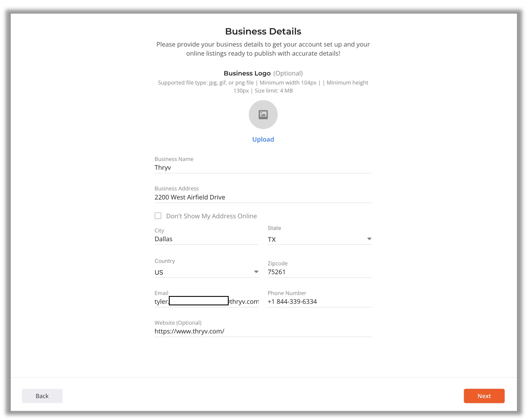Click the chevron arrow next to US

[256, 272]
